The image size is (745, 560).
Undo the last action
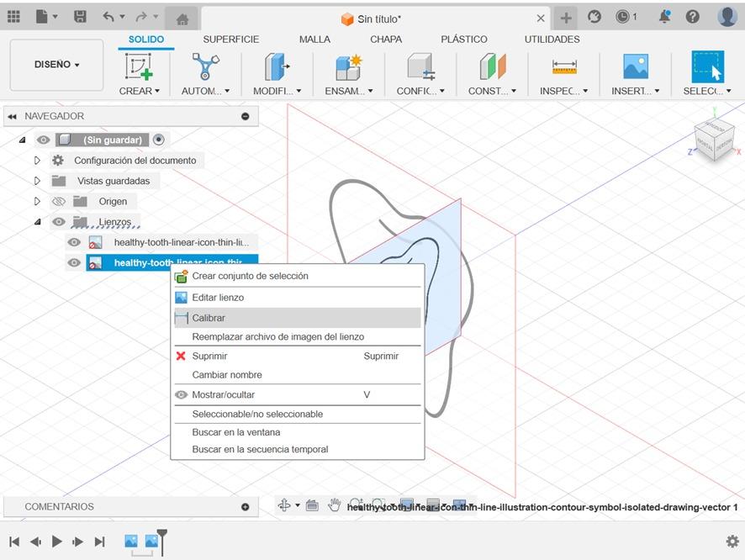pyautogui.click(x=108, y=17)
